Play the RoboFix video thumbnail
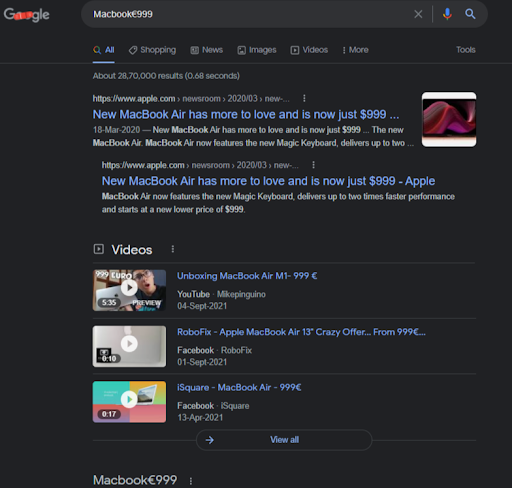This screenshot has height=488, width=512. coord(129,346)
